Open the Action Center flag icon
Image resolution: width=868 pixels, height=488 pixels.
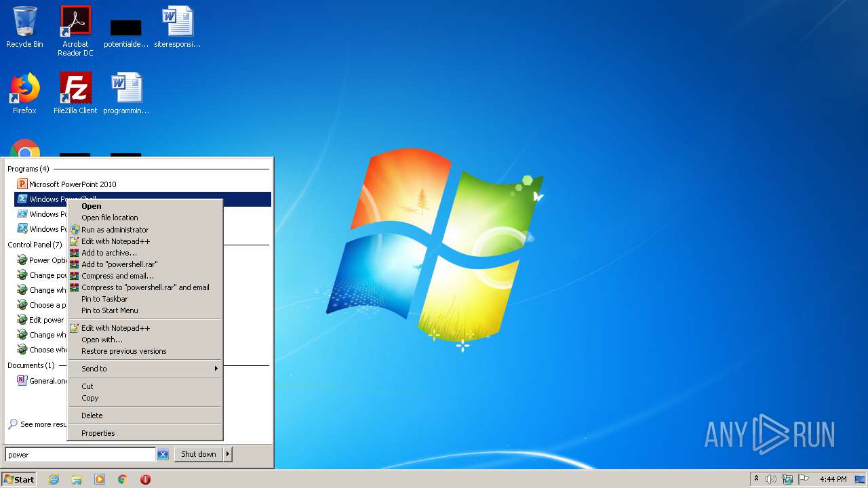[804, 479]
